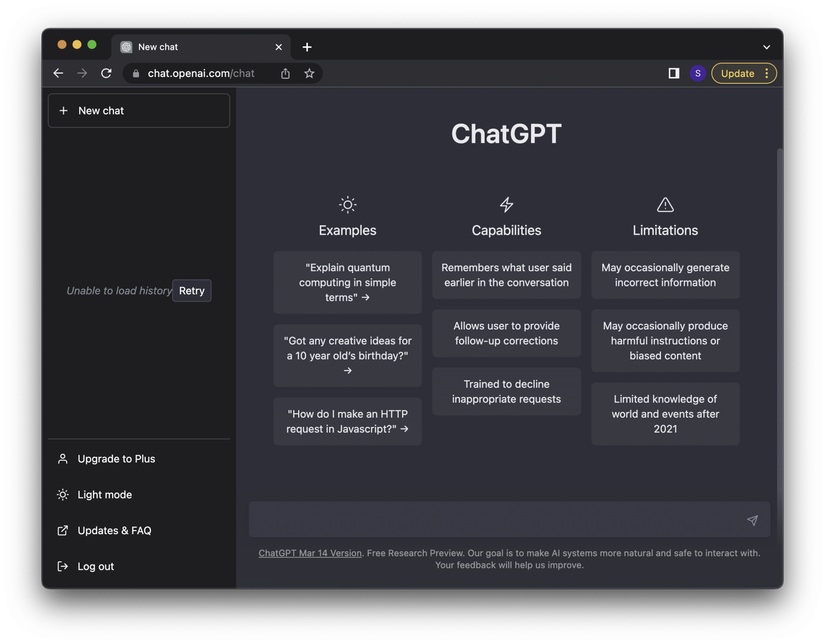Click the Limitations warning triangle icon

tap(665, 205)
